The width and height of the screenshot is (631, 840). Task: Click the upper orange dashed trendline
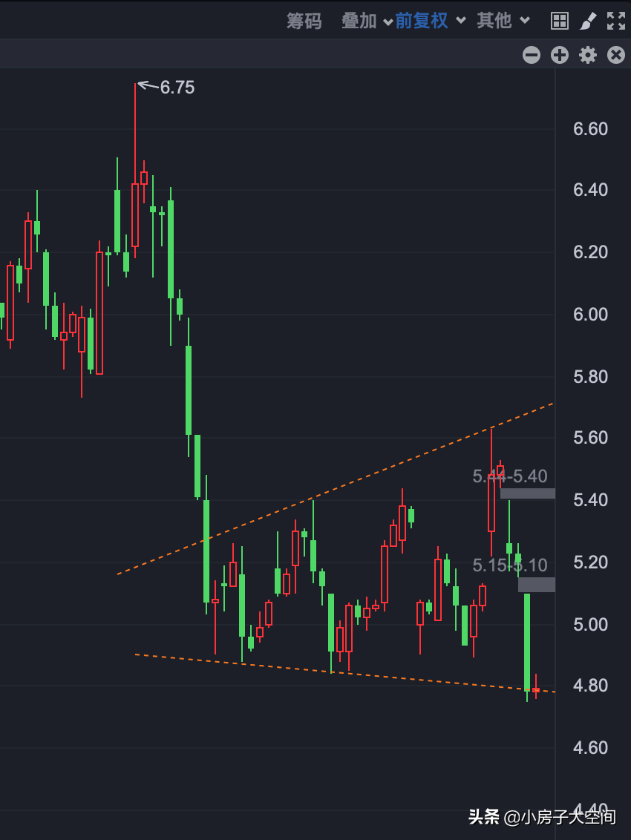[335, 488]
